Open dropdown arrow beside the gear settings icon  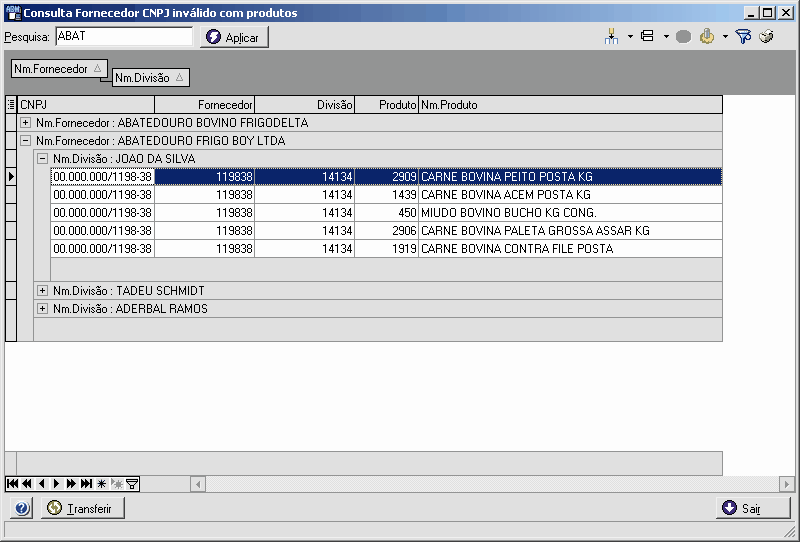725,36
